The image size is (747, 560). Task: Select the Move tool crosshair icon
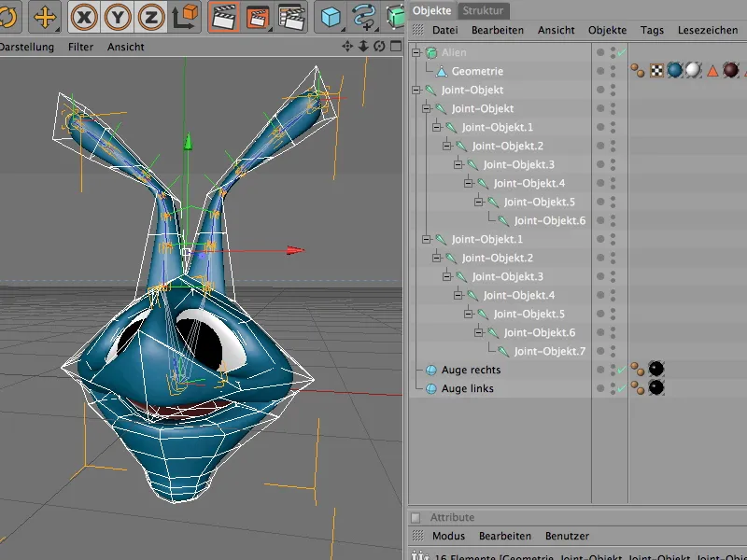coord(45,17)
